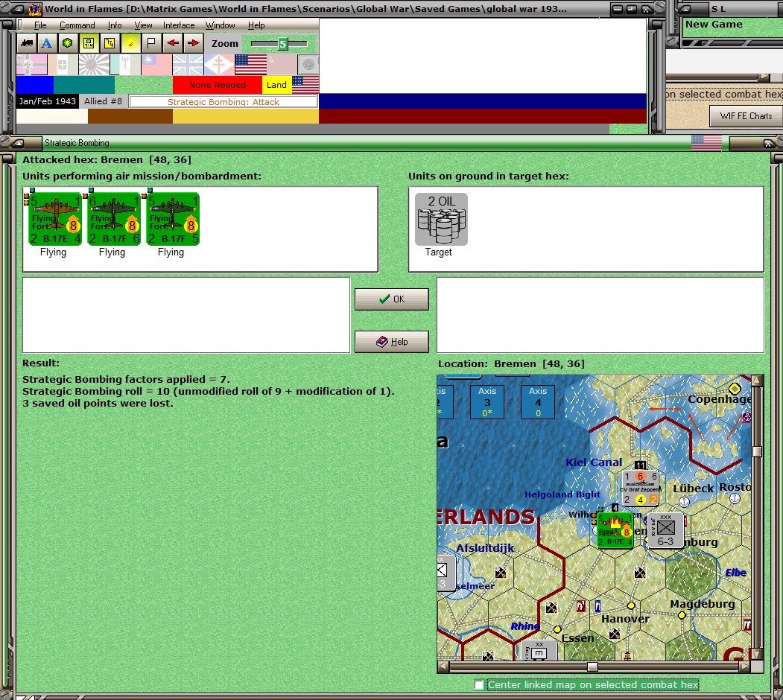Click the Hanover city on the map
Image resolution: width=783 pixels, height=700 pixels.
point(631,605)
